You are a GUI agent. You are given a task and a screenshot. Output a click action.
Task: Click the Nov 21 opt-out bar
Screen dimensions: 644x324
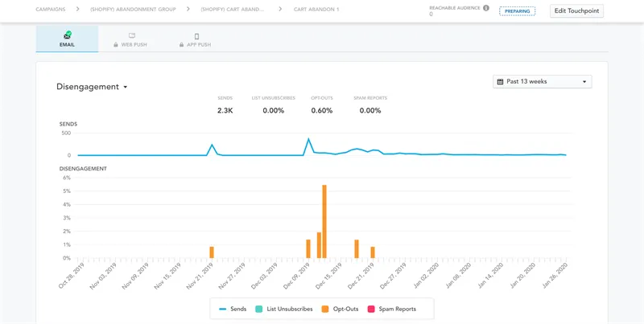click(212, 252)
